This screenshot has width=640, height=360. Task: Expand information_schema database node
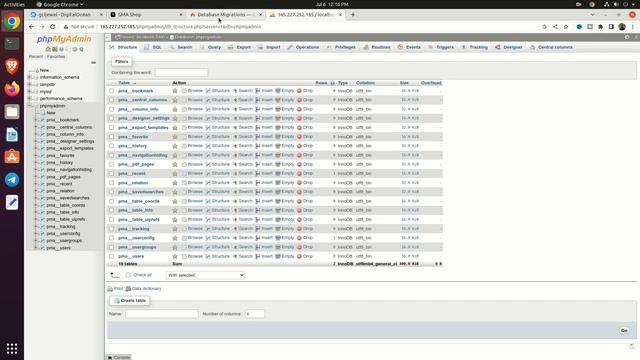coord(29,77)
